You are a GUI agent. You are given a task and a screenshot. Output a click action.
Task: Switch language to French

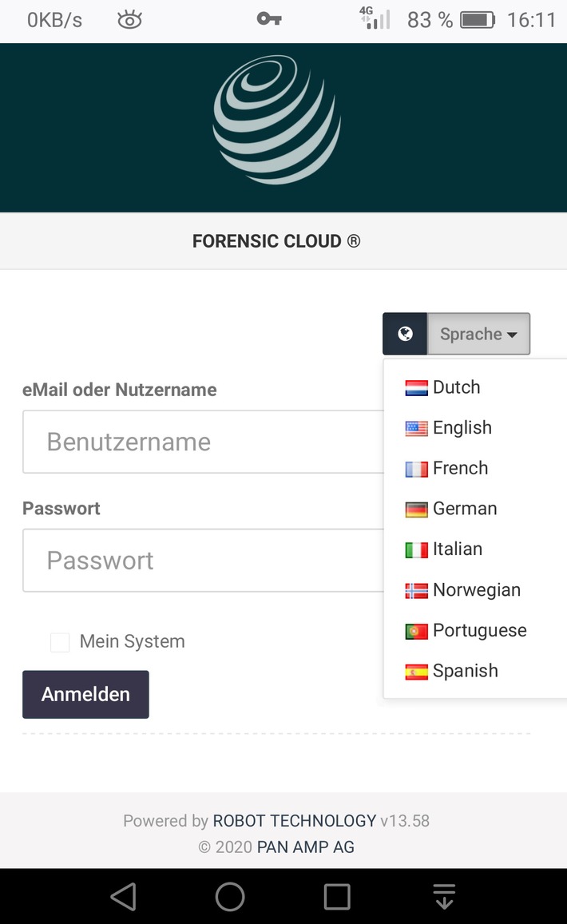pyautogui.click(x=460, y=468)
